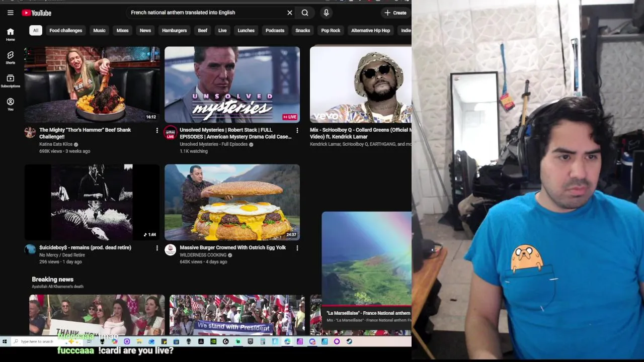Filter by Music chip
Image resolution: width=644 pixels, height=362 pixels.
(x=99, y=30)
